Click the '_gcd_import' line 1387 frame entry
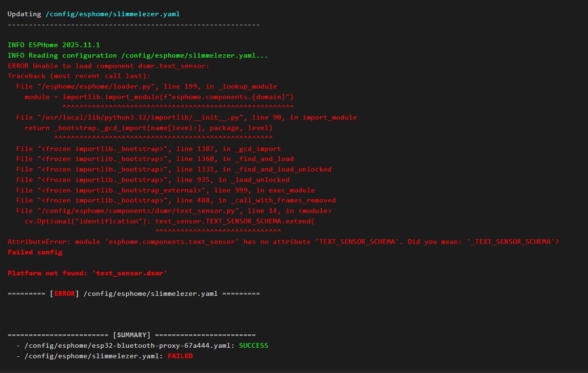Viewport: 588px width, 373px height. [149, 149]
